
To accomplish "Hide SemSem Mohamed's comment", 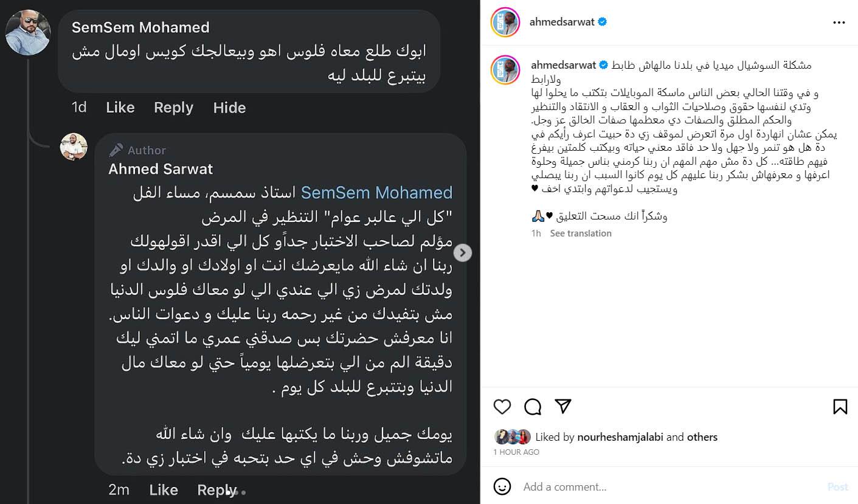I will pyautogui.click(x=229, y=108).
